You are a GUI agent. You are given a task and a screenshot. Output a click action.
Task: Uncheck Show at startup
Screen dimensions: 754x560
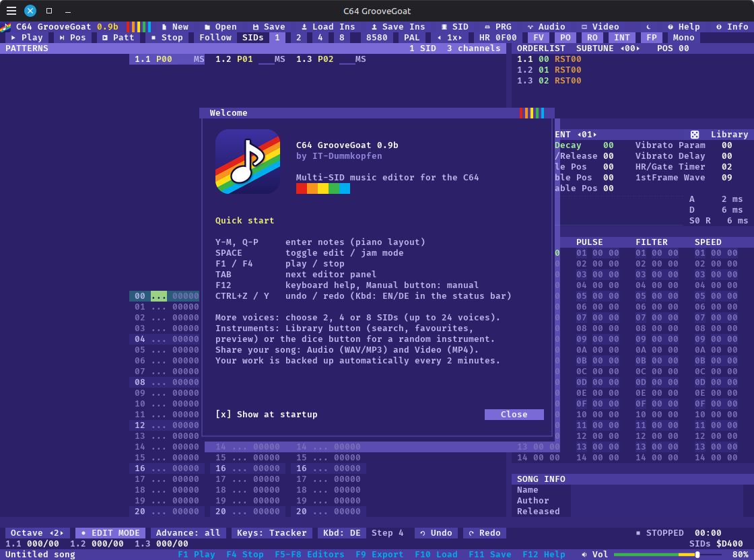267,415
